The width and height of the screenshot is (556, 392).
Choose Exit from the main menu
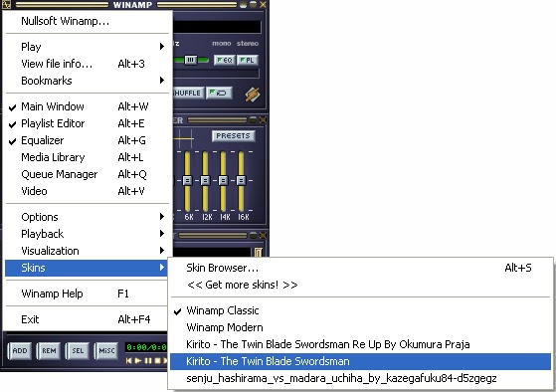pyautogui.click(x=88, y=319)
